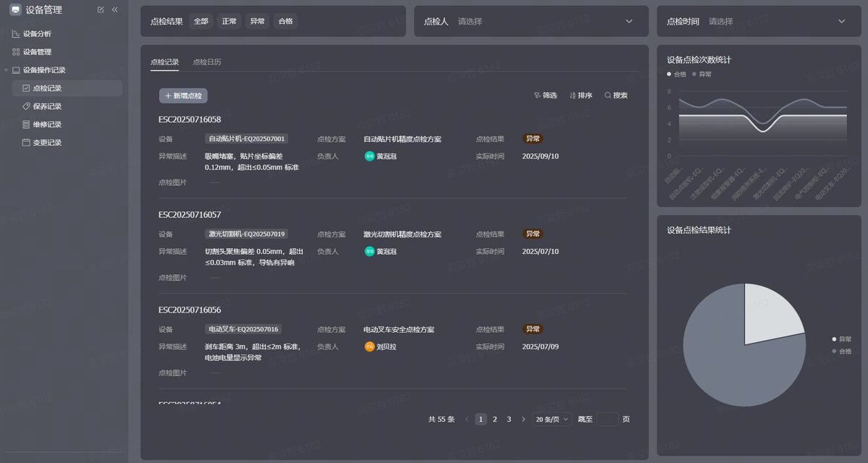Click 电动叉车安全点检方案 text
The image size is (868, 463).
tap(399, 330)
